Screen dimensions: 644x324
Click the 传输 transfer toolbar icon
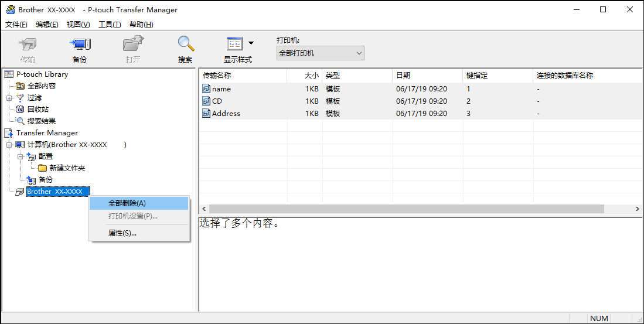tap(28, 44)
